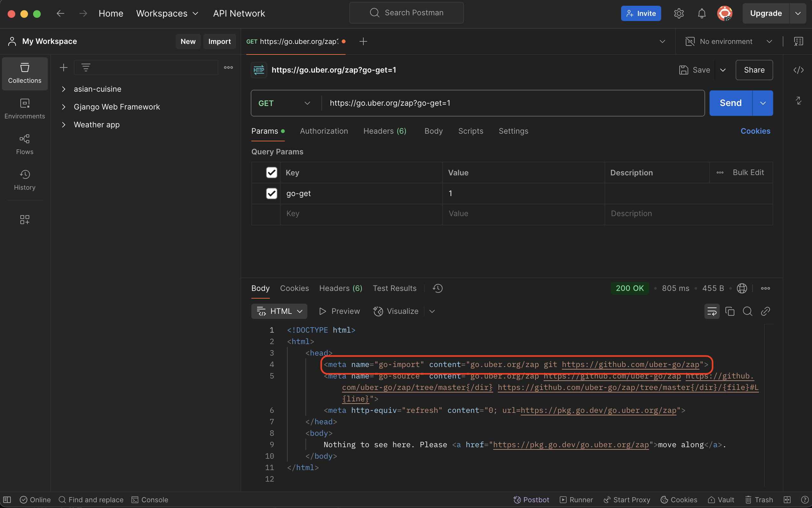Viewport: 812px width, 508px height.
Task: Click the Bulk Edit link
Action: (x=748, y=172)
